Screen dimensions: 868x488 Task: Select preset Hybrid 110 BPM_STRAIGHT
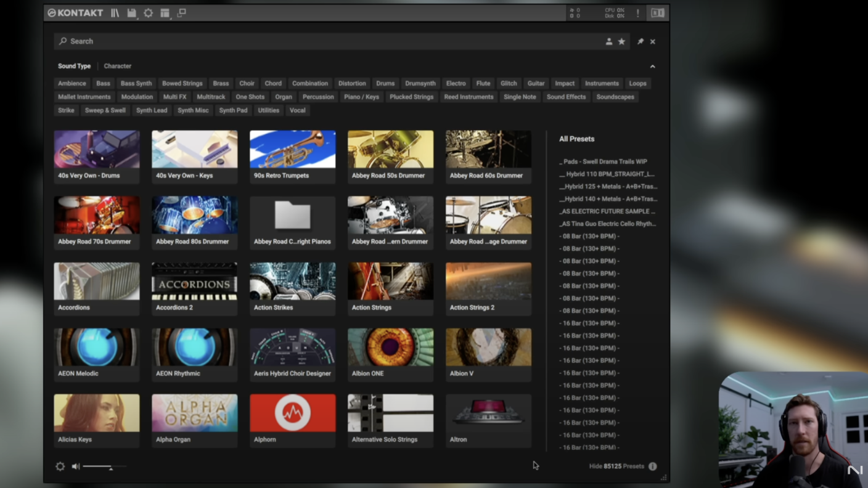(607, 174)
